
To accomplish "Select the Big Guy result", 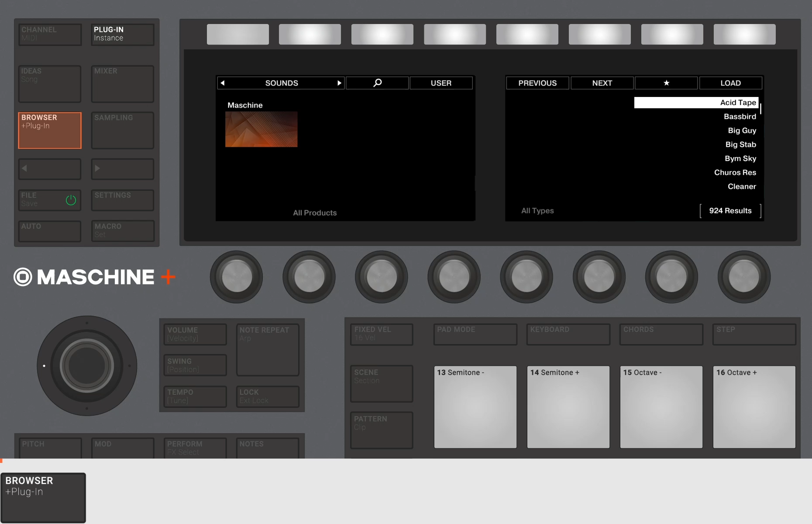I will (742, 131).
